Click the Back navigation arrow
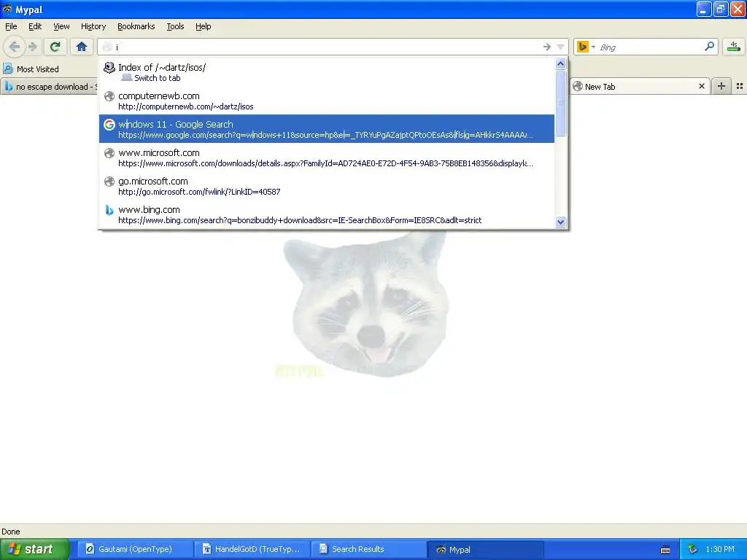This screenshot has height=560, width=747. pos(15,47)
